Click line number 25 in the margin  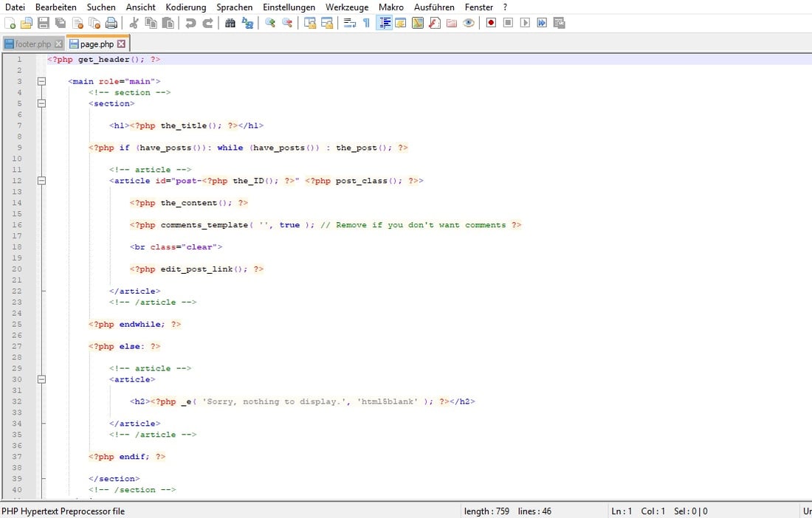[x=17, y=324]
